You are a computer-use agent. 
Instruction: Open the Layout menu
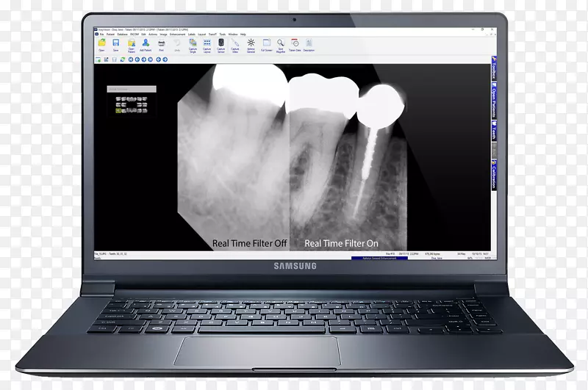tap(201, 34)
